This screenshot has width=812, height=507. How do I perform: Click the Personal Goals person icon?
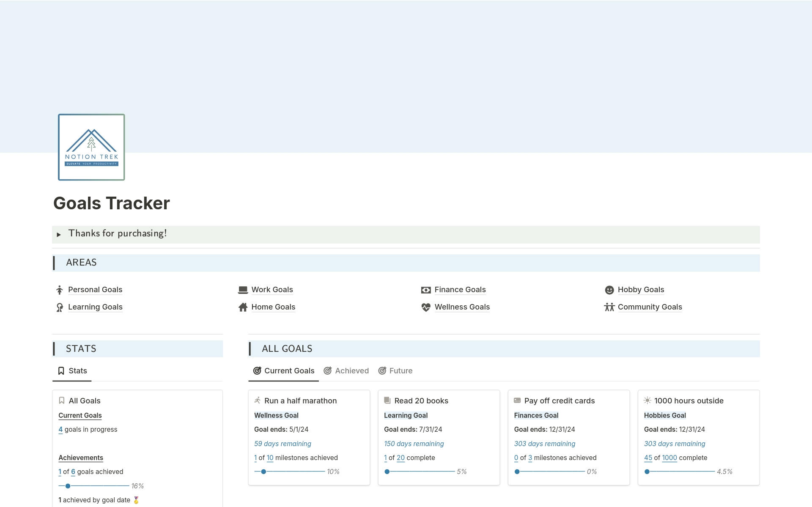[x=60, y=290]
